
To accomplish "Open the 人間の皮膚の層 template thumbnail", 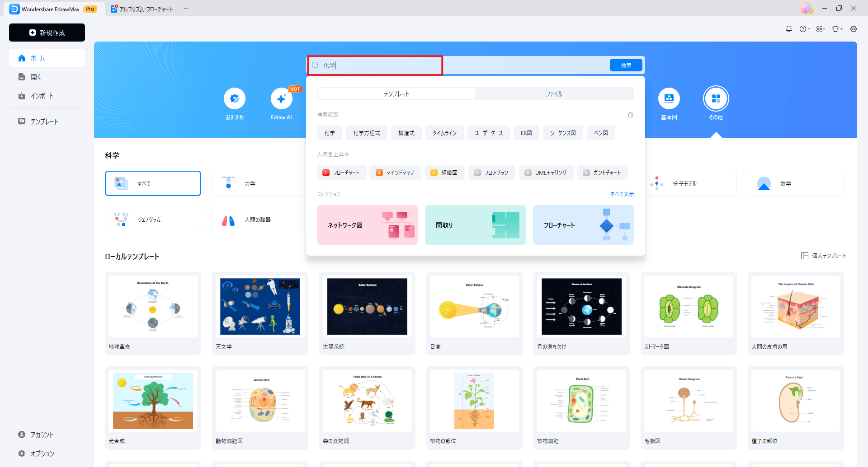I will pos(796,307).
